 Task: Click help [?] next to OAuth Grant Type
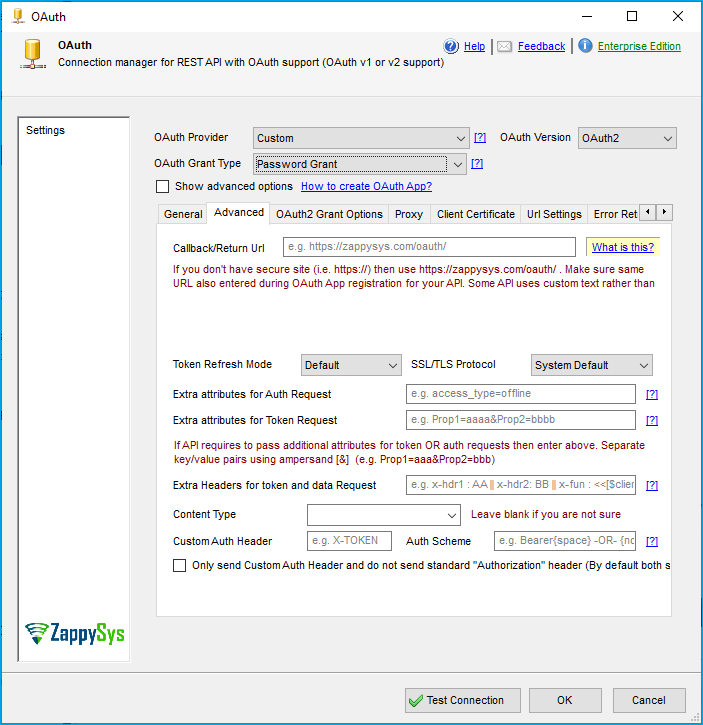(477, 164)
